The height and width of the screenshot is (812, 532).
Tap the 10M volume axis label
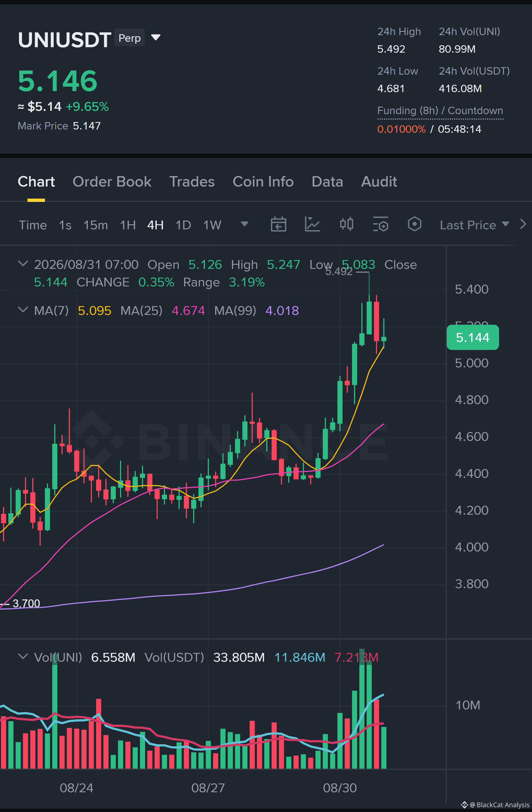pyautogui.click(x=468, y=705)
